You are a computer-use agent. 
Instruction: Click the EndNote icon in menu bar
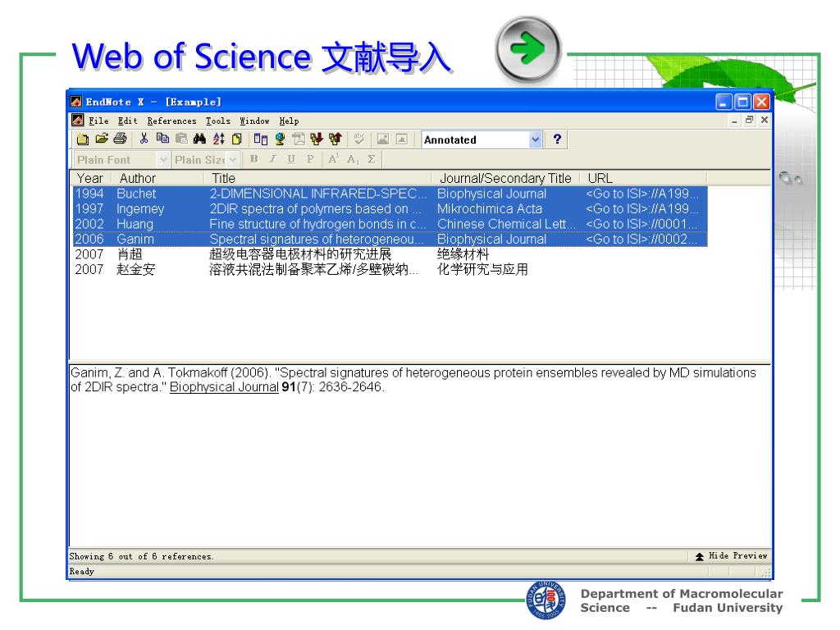(77, 120)
